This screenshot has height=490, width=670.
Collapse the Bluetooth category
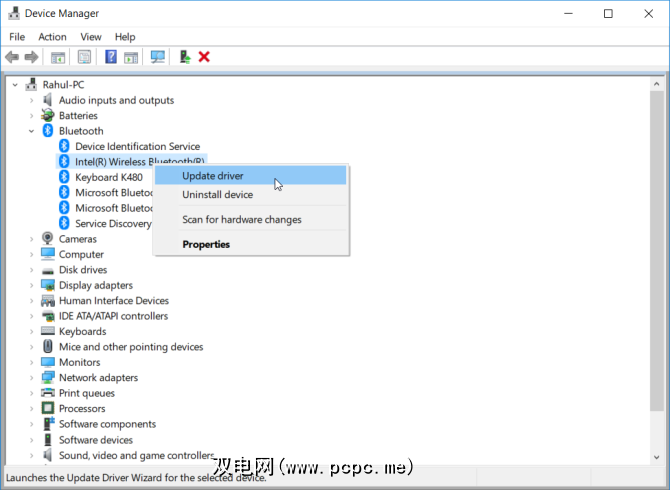tap(31, 131)
